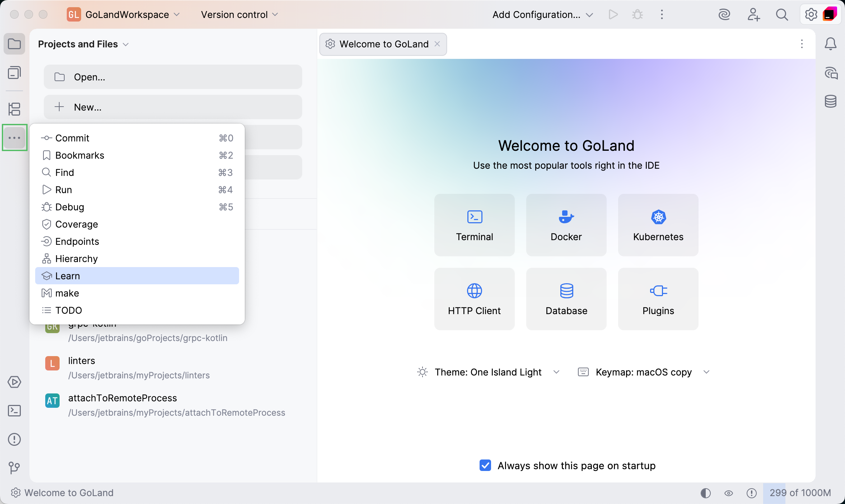Viewport: 845px width, 504px height.
Task: Open Notifications bell icon
Action: (x=831, y=44)
